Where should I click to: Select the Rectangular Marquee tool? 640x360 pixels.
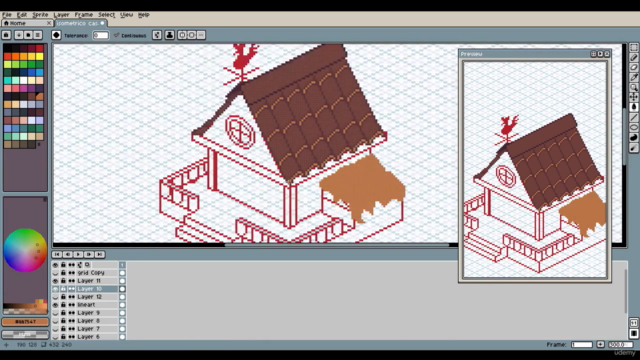point(633,48)
